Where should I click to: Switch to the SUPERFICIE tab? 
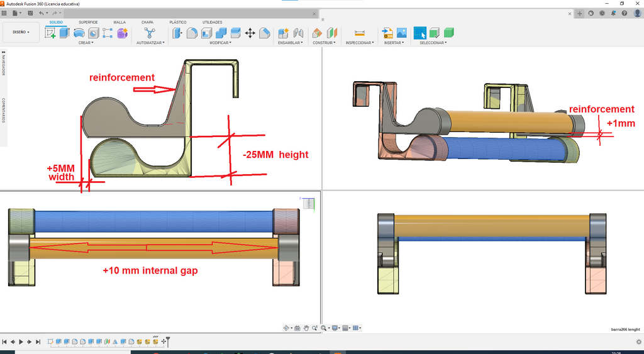click(x=88, y=22)
